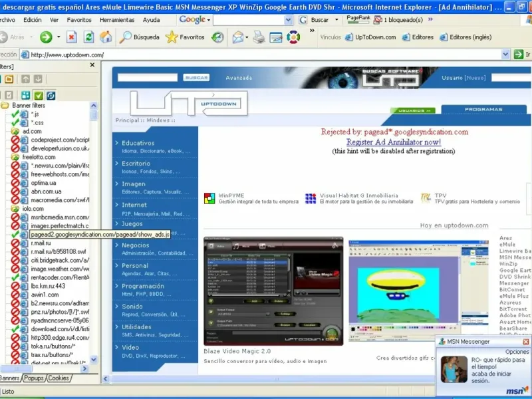Open the Edición menu
The width and height of the screenshot is (532, 399).
[32, 20]
